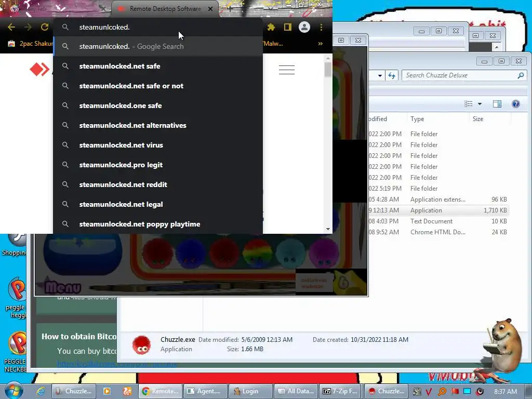
Task: Go forward in Chrome browser
Action: [28, 27]
